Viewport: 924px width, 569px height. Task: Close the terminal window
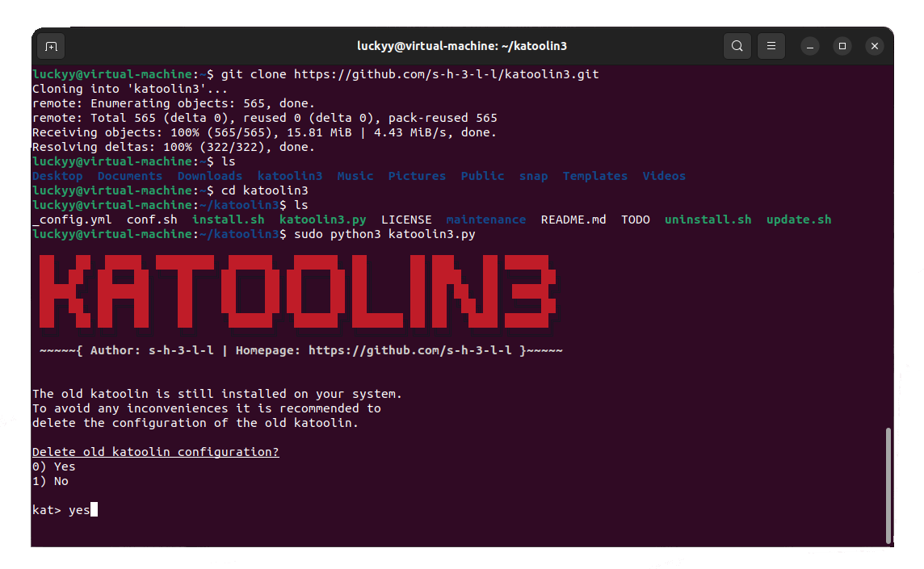click(x=874, y=46)
